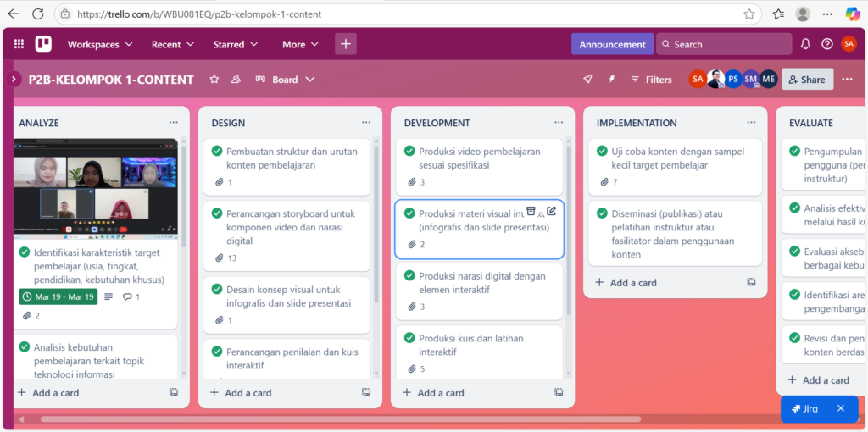Click the Search input field
Screen dimensions: 868x432
[x=725, y=44]
